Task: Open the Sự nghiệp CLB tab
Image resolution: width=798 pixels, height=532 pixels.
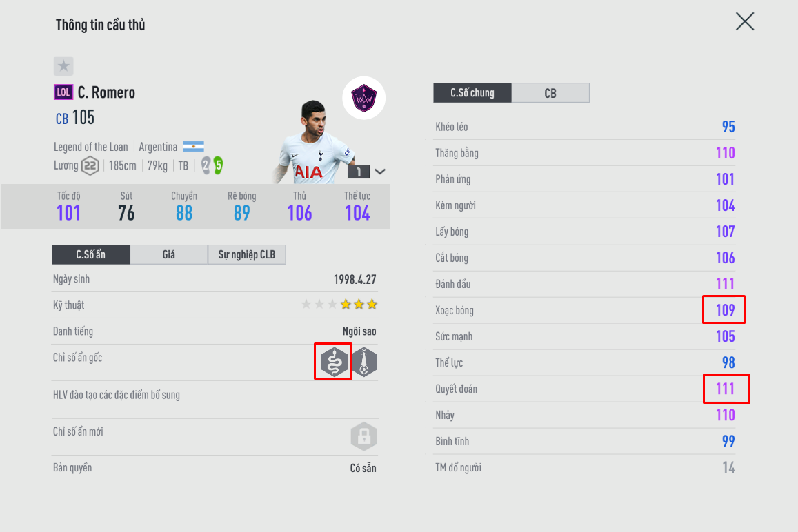Action: (247, 254)
